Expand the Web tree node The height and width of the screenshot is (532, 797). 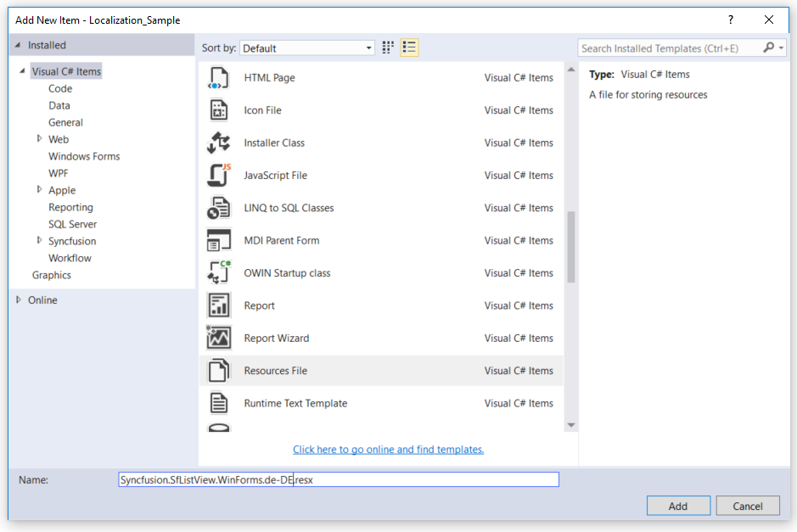click(x=39, y=138)
